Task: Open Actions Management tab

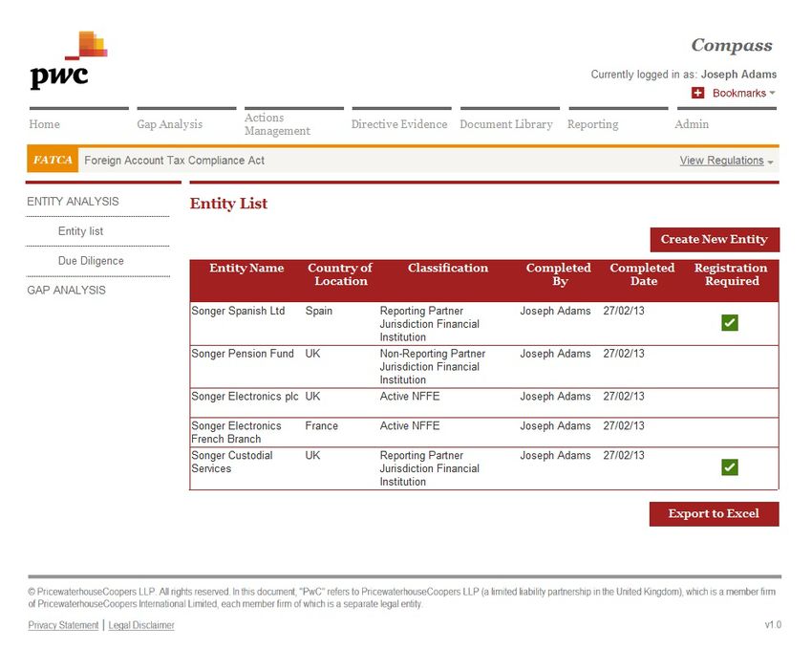Action: point(277,124)
